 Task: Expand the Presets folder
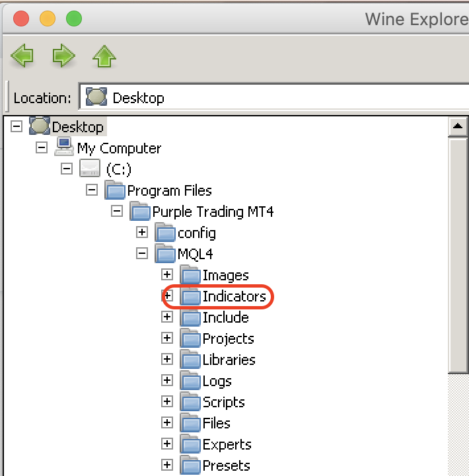click(167, 465)
